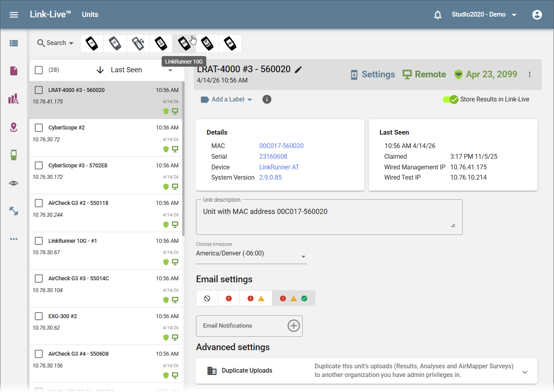Check the AirCheck G3 #2 - 550118 checkbox

(x=39, y=203)
